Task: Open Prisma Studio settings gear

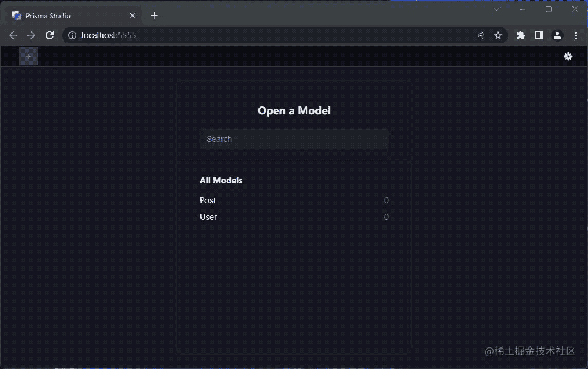Action: (568, 56)
